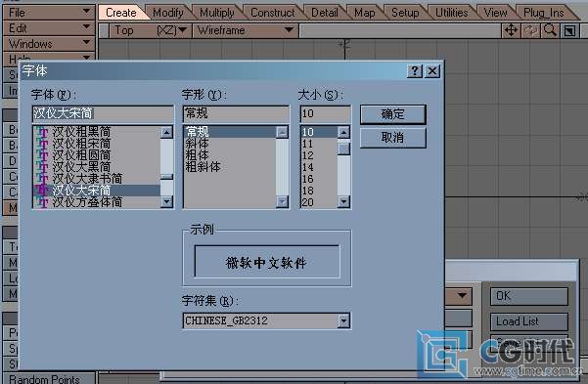The image size is (588, 384).
Task: Switch to the Detail tab
Action: click(325, 13)
